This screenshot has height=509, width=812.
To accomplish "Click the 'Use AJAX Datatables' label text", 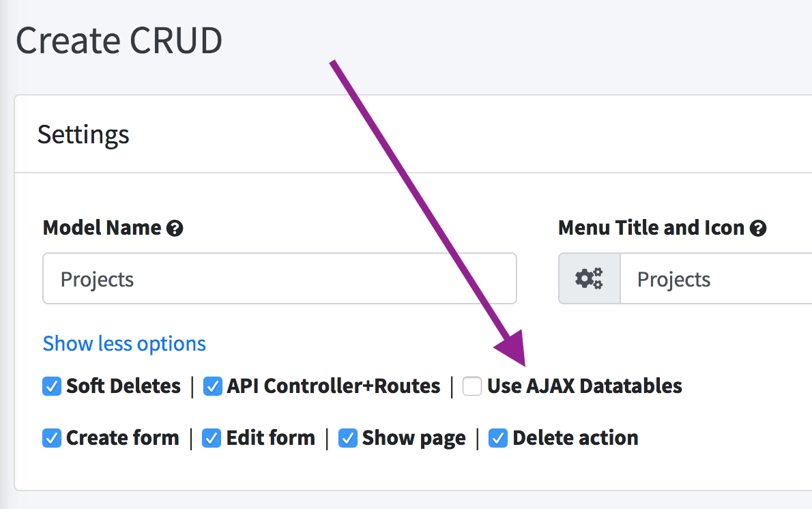I will click(x=585, y=386).
